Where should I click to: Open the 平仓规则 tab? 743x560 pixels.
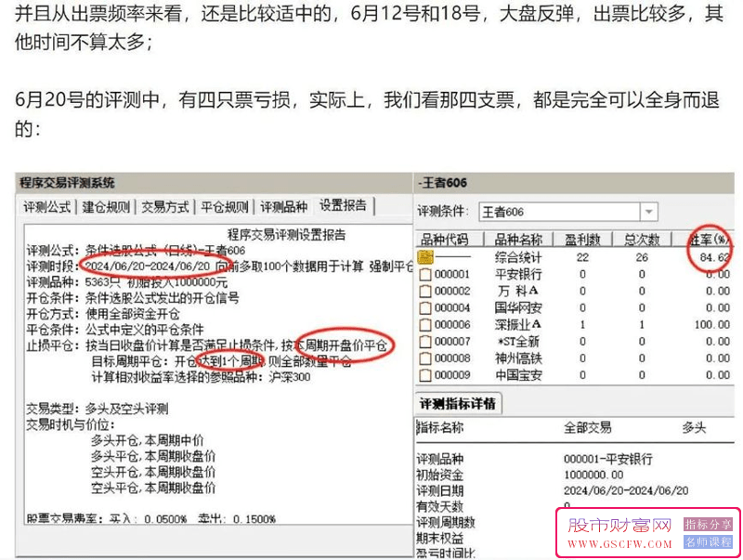(224, 207)
